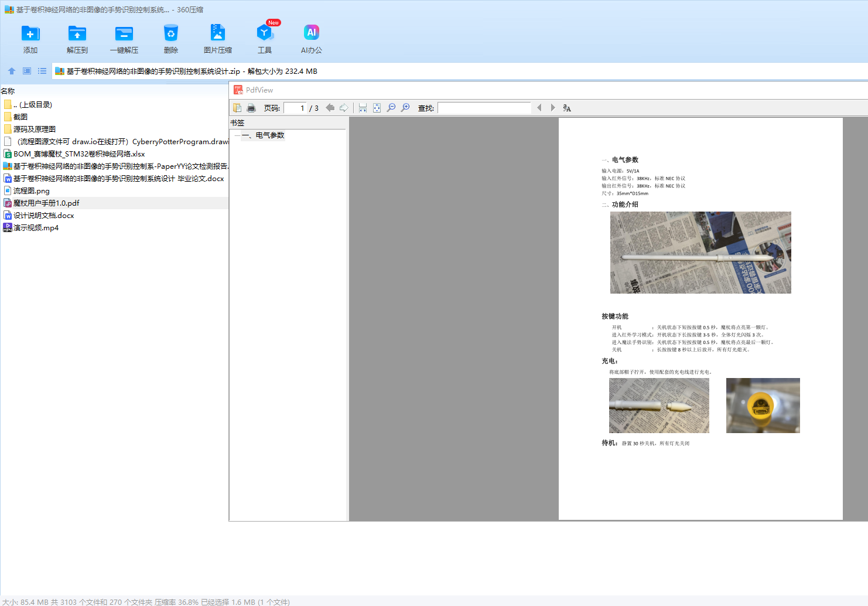Click the status bar archive size summary

pyautogui.click(x=146, y=602)
